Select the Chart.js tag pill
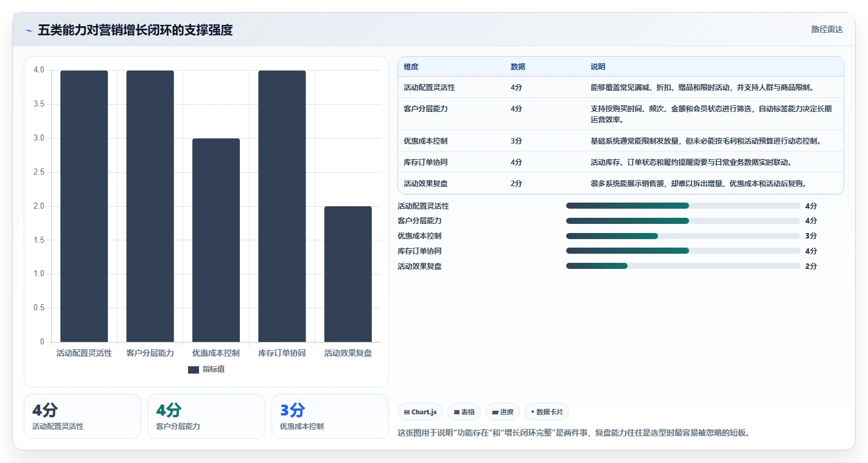Screen dimensions: 868x463 click(420, 412)
